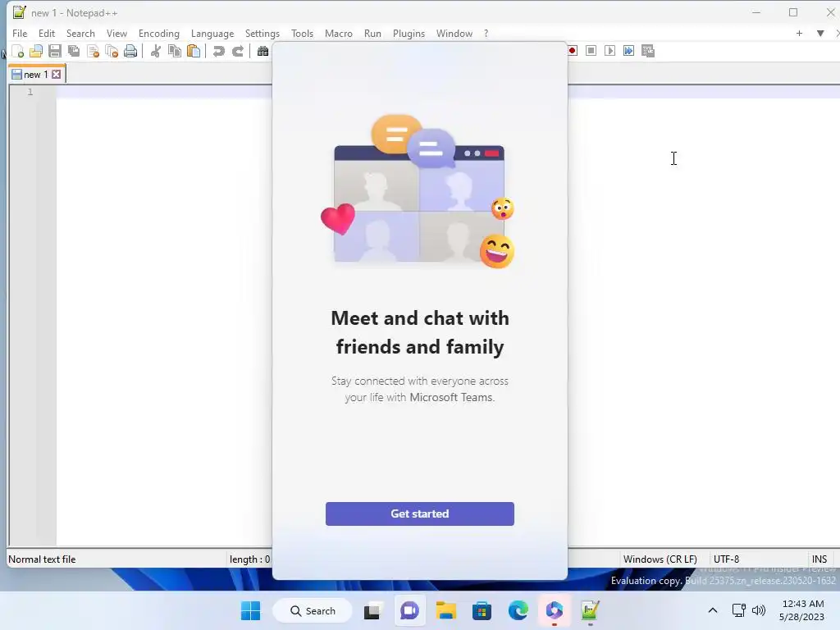Open a file with the folder icon

click(36, 52)
